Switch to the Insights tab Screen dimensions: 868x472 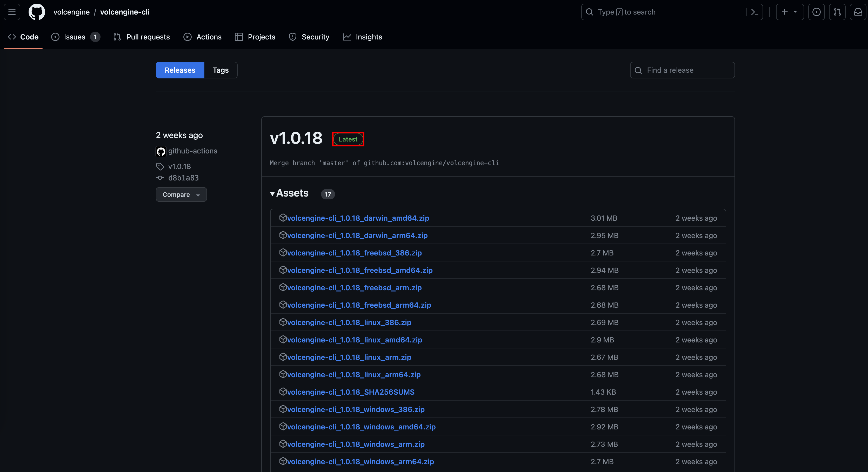(362, 37)
